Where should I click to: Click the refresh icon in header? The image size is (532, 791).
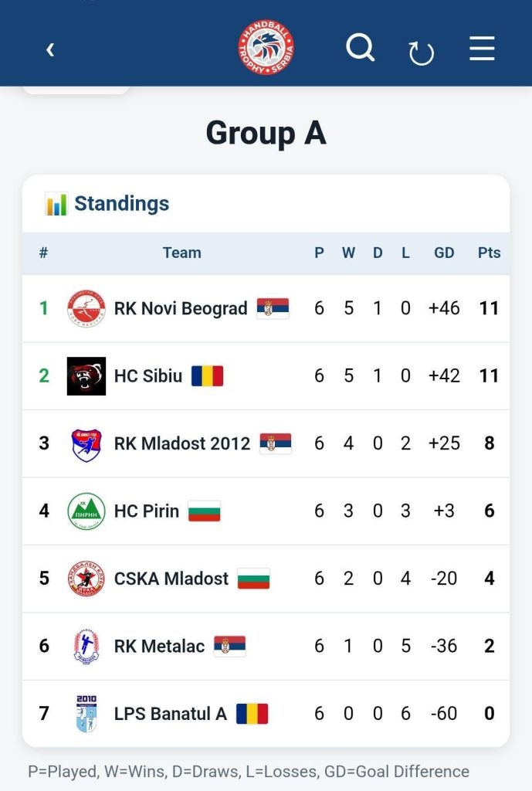(x=422, y=53)
